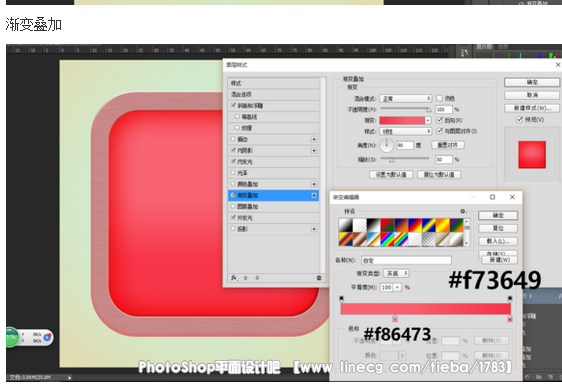The width and height of the screenshot is (562, 384).
Task: Select the 图案叠加 pattern overlay row
Action: coord(273,207)
